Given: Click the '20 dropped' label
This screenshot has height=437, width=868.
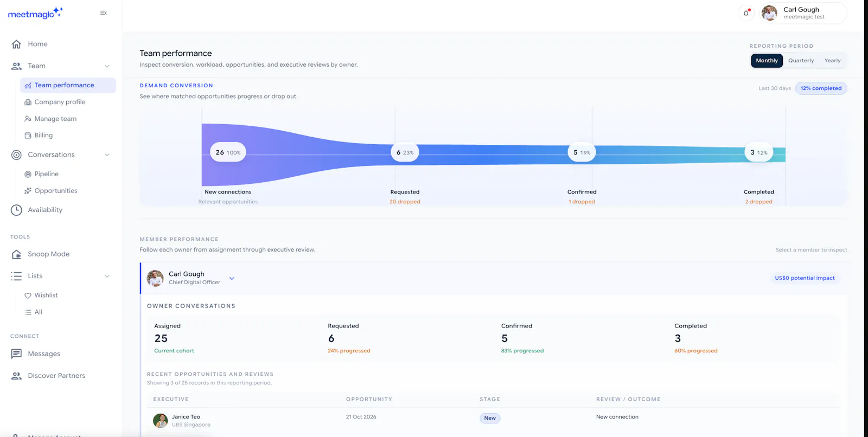Looking at the screenshot, I should 405,202.
